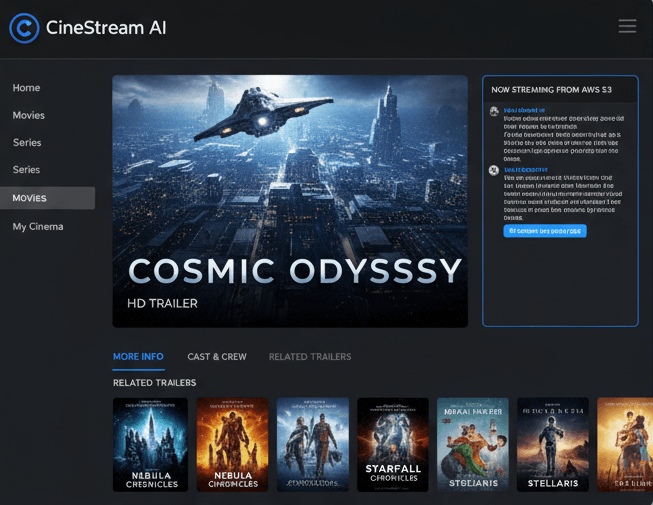The width and height of the screenshot is (653, 505).
Task: Open the animated Steljaris poster
Action: pos(473,445)
